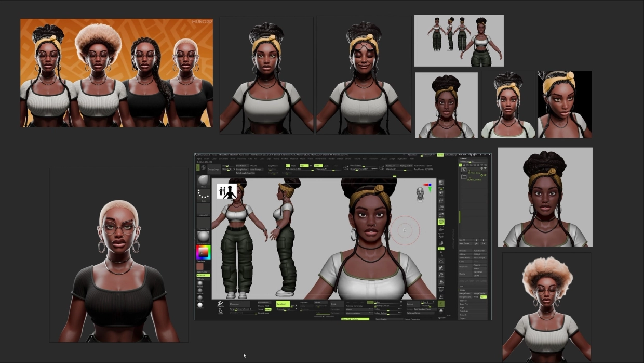644x363 pixels.
Task: Click the Move view icon
Action: (x=441, y=268)
